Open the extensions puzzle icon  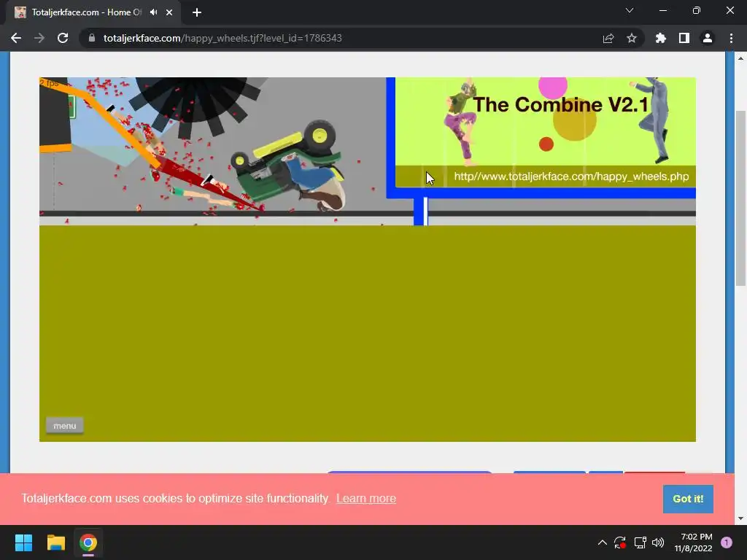660,38
